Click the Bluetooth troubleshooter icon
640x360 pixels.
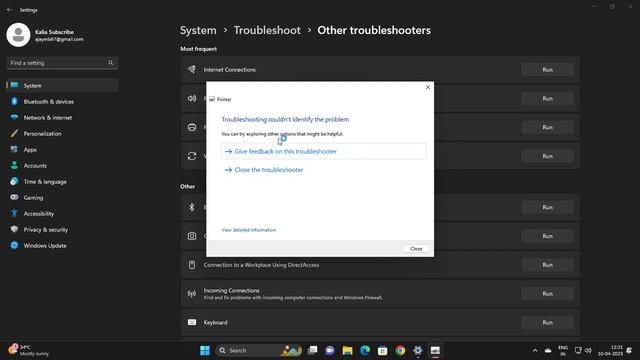(192, 207)
